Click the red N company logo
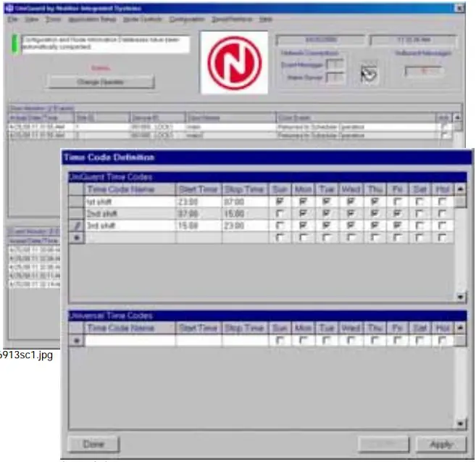This screenshot has height=462, width=476. pos(234,63)
